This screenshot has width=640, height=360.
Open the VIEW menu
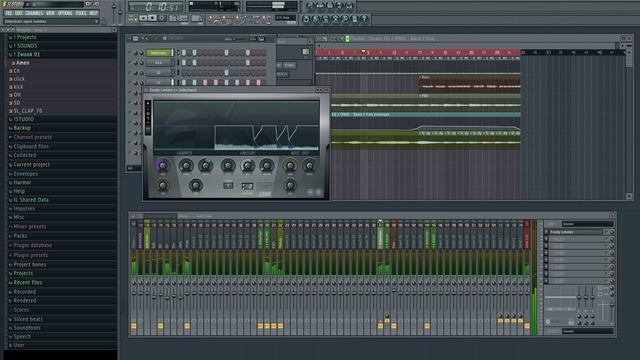(50, 13)
